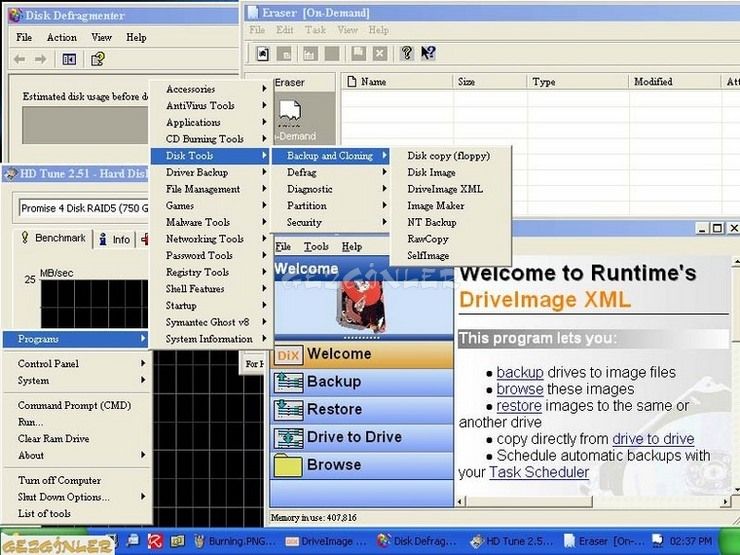
Task: Click Clear Ram Drive in start menu
Action: (x=77, y=439)
